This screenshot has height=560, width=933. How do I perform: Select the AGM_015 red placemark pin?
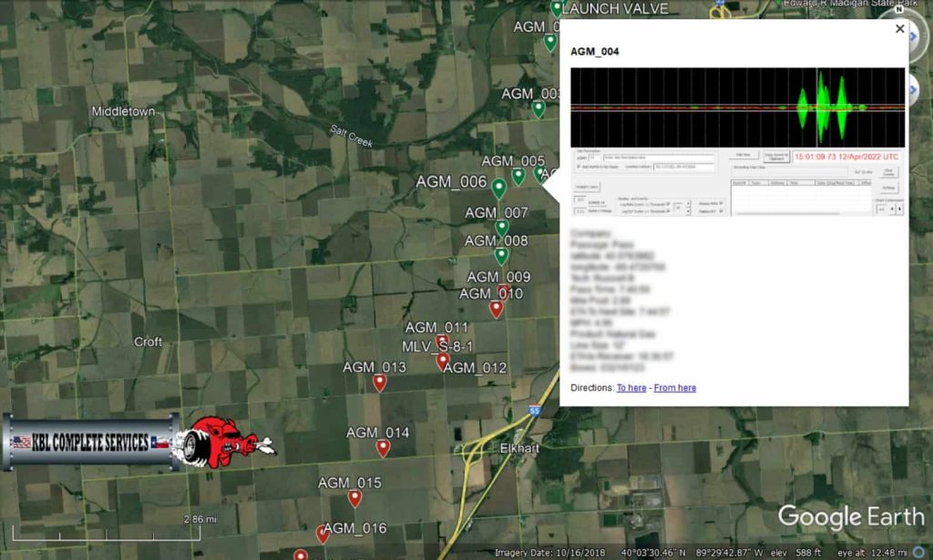click(x=354, y=498)
